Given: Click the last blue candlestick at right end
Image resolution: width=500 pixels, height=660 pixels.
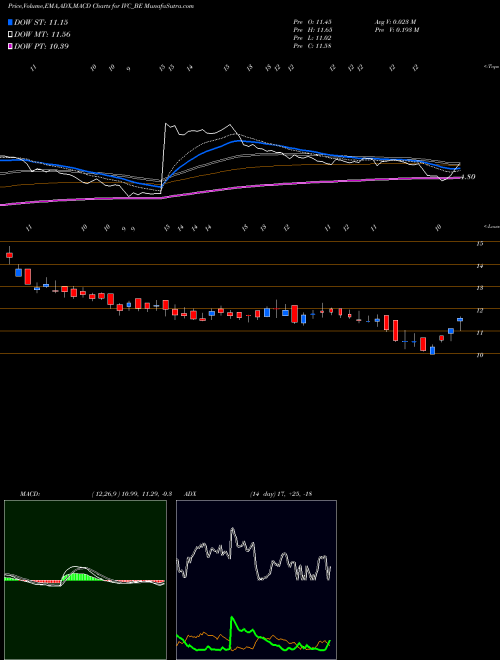Looking at the screenshot, I should point(460,320).
